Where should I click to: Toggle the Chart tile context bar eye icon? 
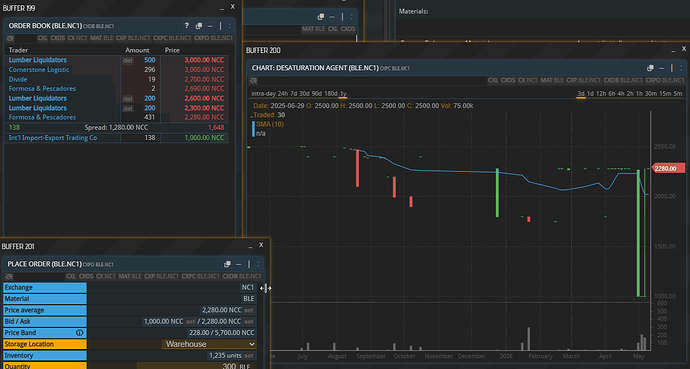coord(253,80)
